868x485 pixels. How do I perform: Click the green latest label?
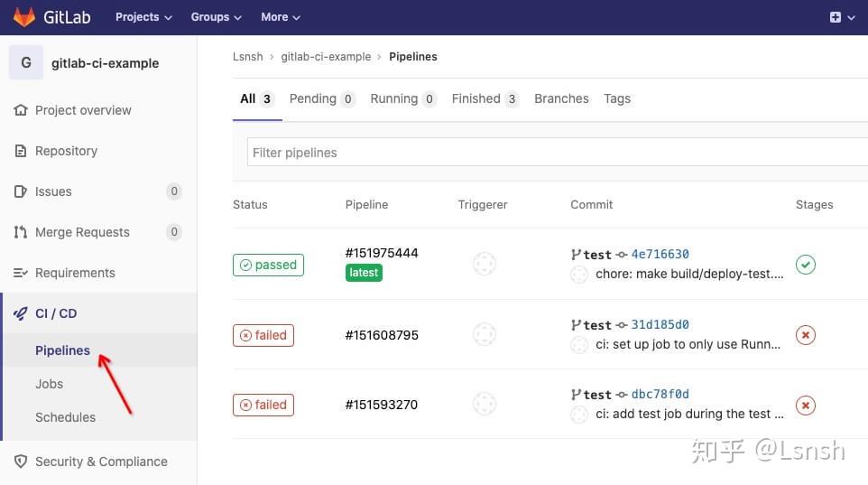tap(364, 273)
